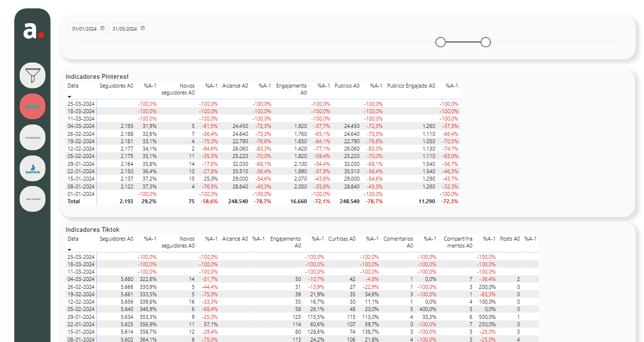The height and width of the screenshot is (342, 644).
Task: Edit the end date field 31/03/2024
Action: 125,29
